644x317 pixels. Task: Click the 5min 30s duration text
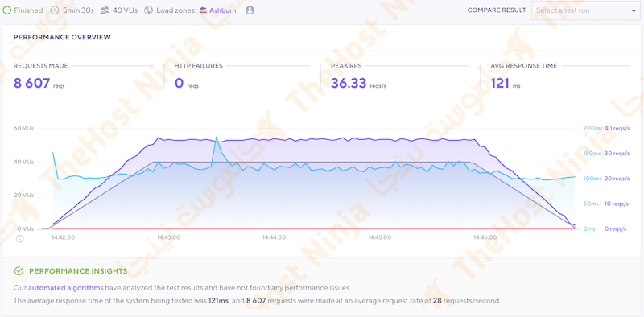(78, 10)
